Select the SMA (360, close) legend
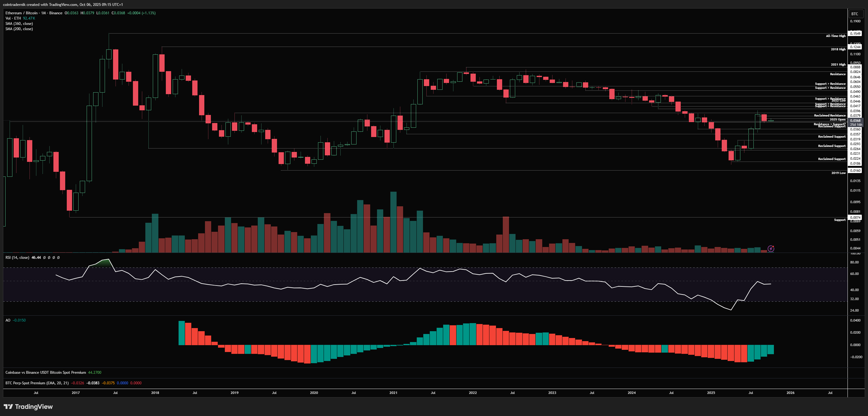 (x=19, y=24)
